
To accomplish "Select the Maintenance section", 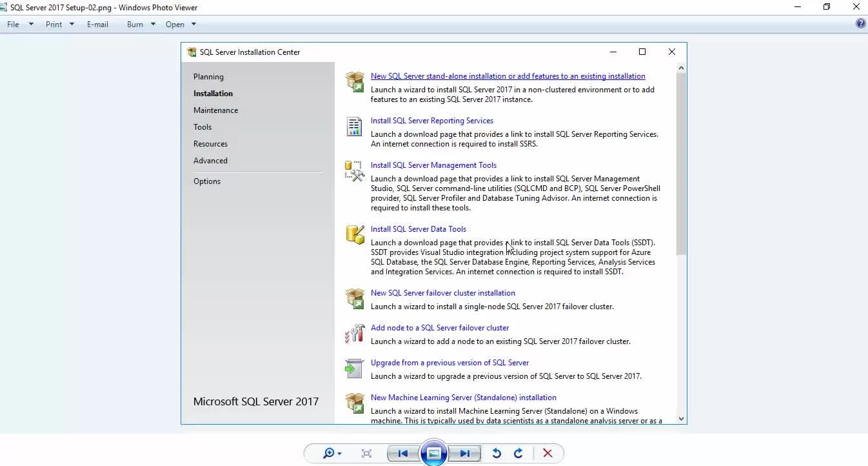I will pyautogui.click(x=215, y=110).
